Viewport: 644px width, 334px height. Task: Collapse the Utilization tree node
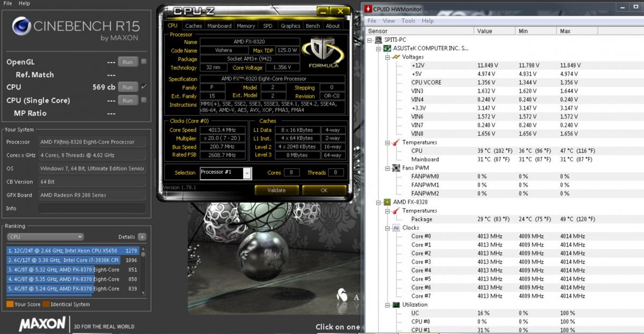pyautogui.click(x=387, y=305)
